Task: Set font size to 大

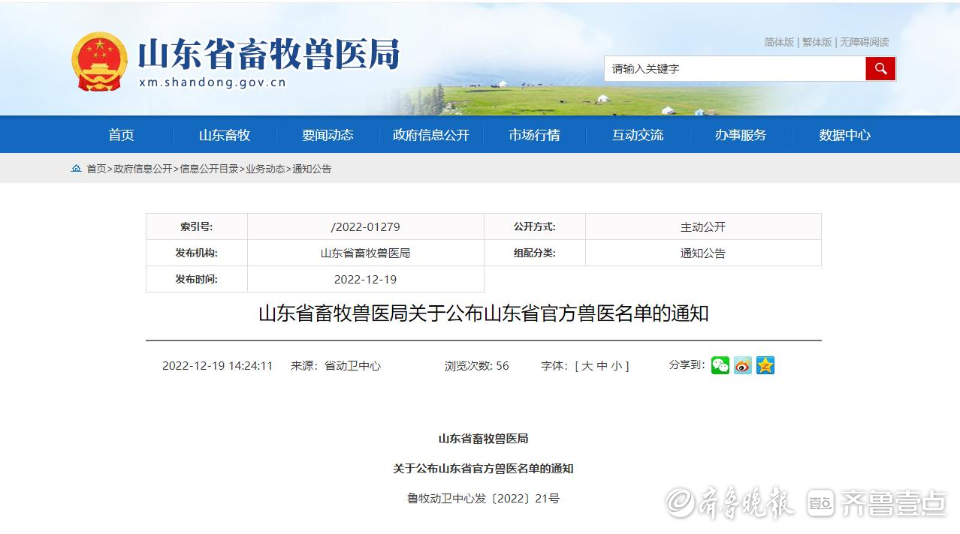Action: point(587,366)
